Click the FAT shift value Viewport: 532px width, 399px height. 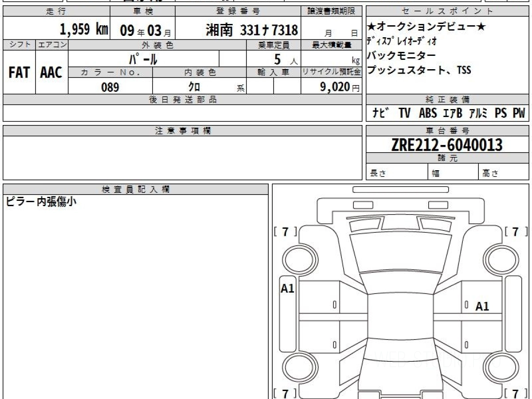19,73
